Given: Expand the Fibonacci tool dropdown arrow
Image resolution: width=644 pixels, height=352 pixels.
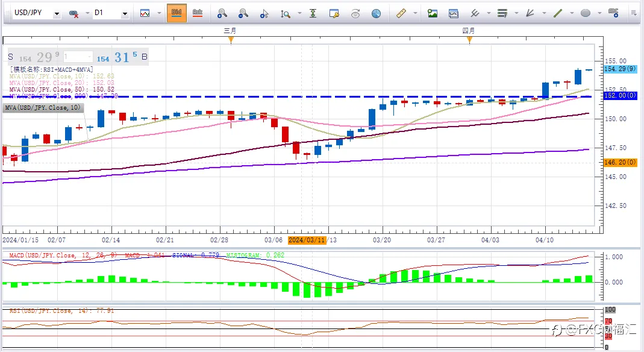Looking at the screenshot, I should pos(516,13).
